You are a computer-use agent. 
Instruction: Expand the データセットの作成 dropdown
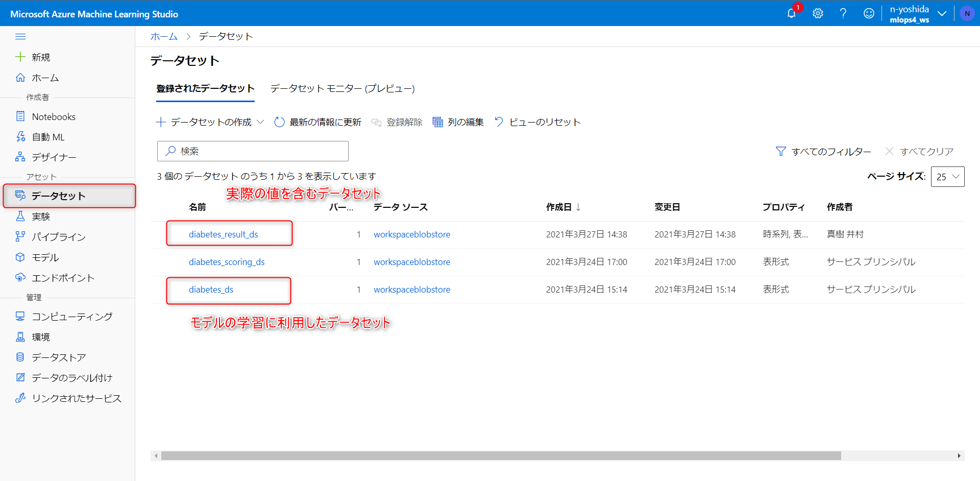(x=260, y=122)
